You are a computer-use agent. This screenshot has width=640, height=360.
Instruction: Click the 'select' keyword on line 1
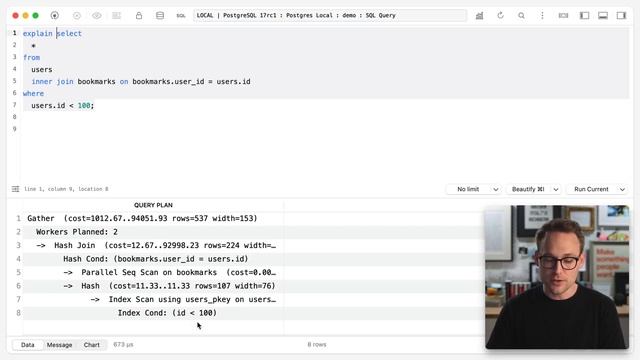pyautogui.click(x=69, y=33)
